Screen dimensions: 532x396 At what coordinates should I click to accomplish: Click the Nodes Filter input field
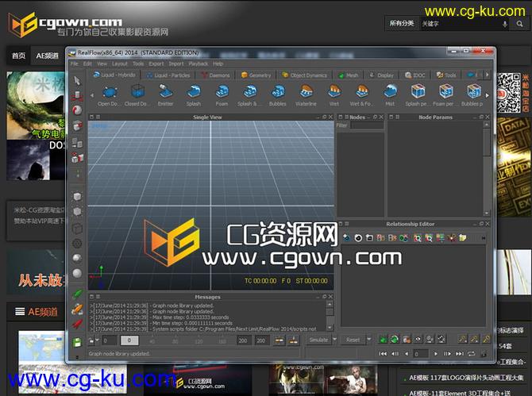pyautogui.click(x=367, y=125)
